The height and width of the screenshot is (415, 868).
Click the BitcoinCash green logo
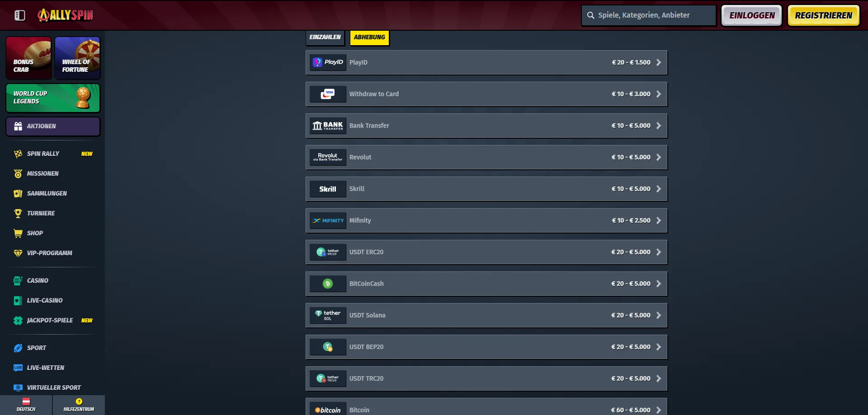(328, 284)
